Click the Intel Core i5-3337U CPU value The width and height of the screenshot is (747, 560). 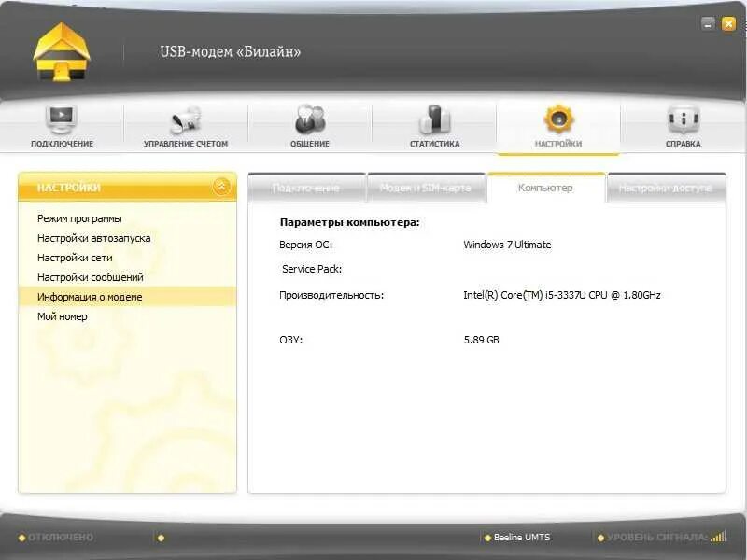pos(562,295)
